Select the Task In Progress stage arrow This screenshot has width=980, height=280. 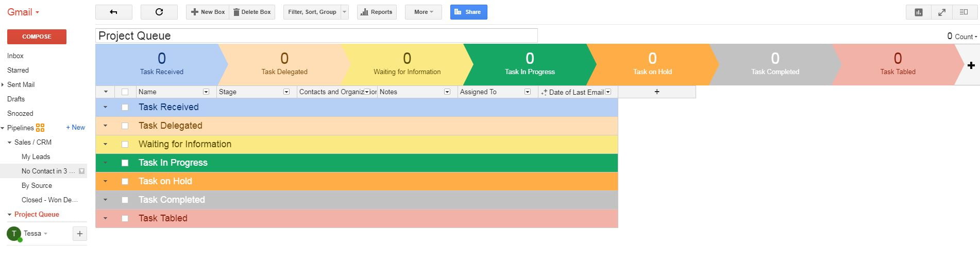530,64
